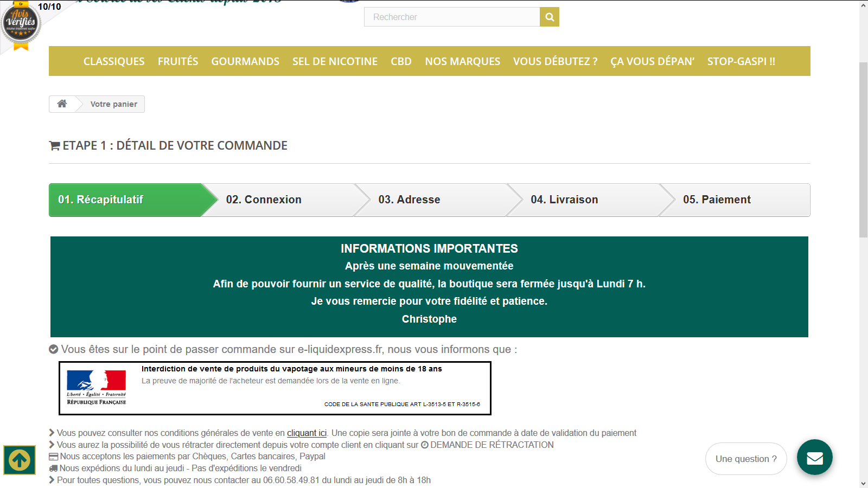Click the 'Je vous remercie' banner line
The width and height of the screenshot is (868, 488).
click(429, 301)
